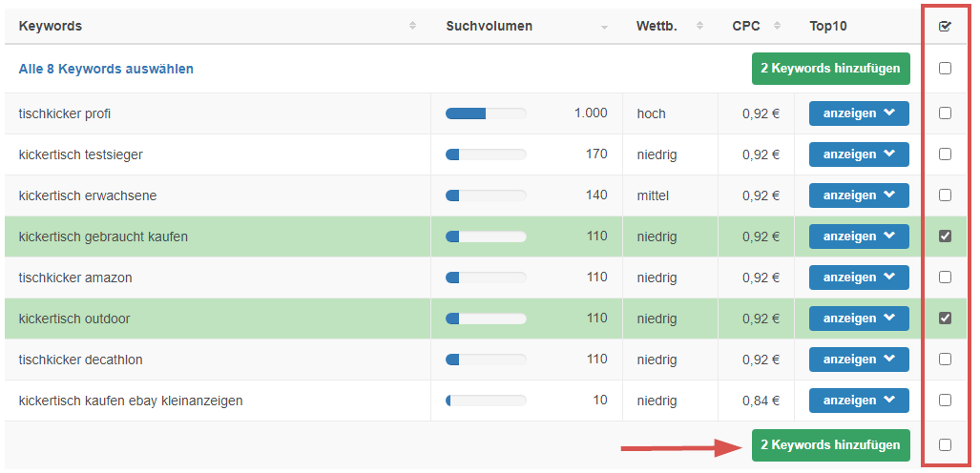Click search volume bar for tischkicker profi

(x=486, y=113)
